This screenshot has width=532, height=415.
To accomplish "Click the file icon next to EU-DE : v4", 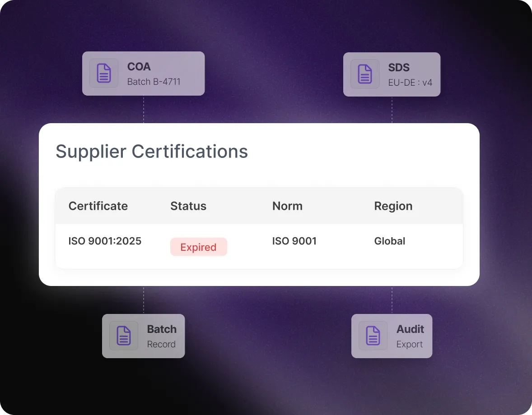I will [x=364, y=74].
